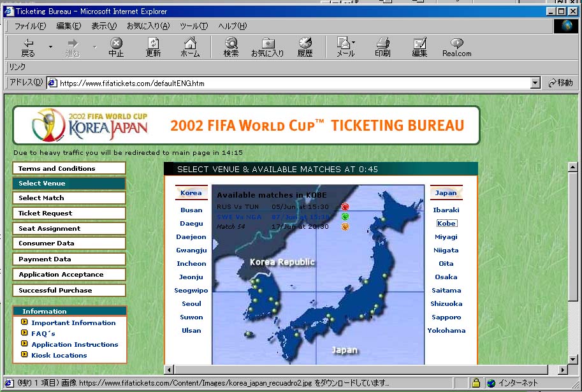Open the Seat Assignment step

point(69,228)
